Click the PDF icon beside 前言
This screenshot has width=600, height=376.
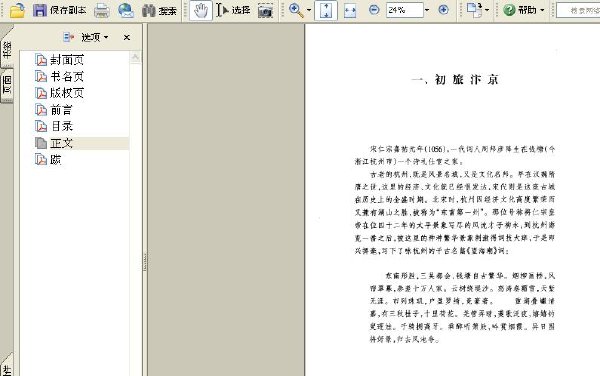[x=41, y=110]
